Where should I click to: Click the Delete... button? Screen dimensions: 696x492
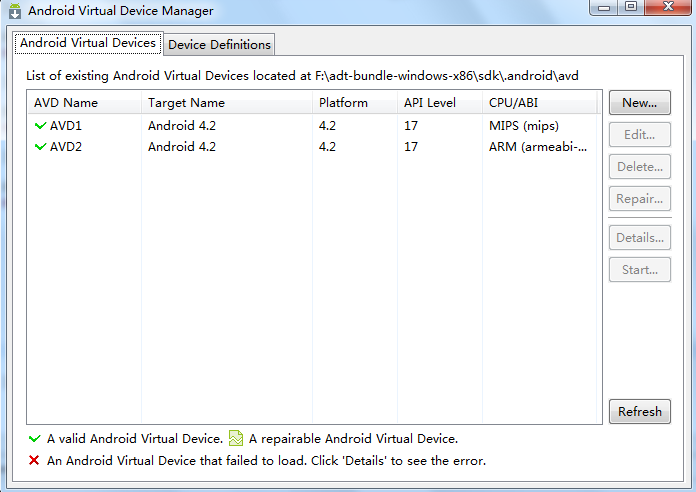(640, 167)
